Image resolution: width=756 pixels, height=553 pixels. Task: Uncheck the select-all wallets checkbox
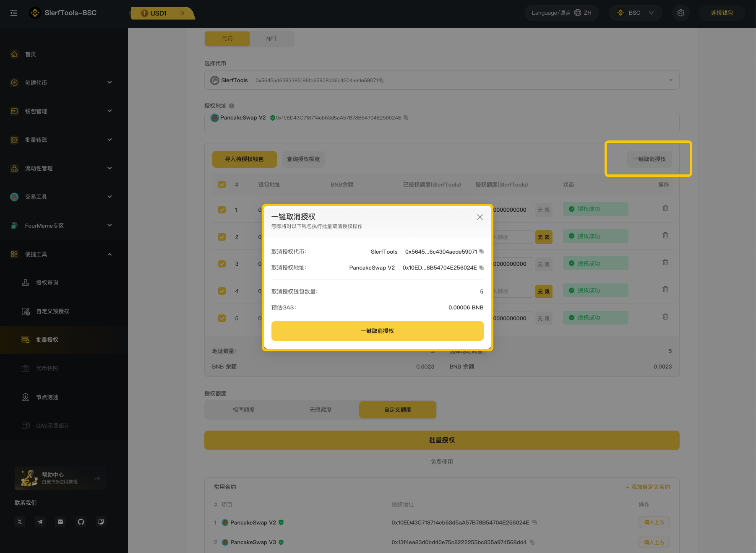point(222,184)
